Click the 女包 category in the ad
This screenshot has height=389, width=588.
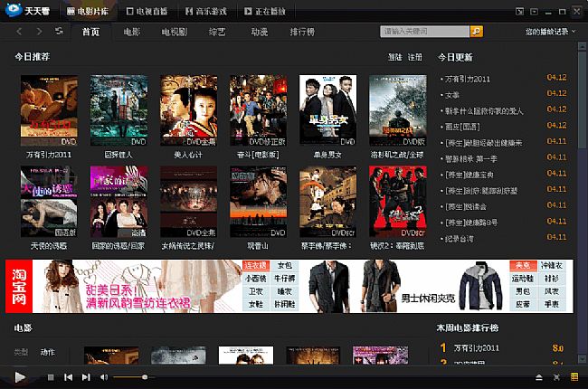[x=285, y=266]
